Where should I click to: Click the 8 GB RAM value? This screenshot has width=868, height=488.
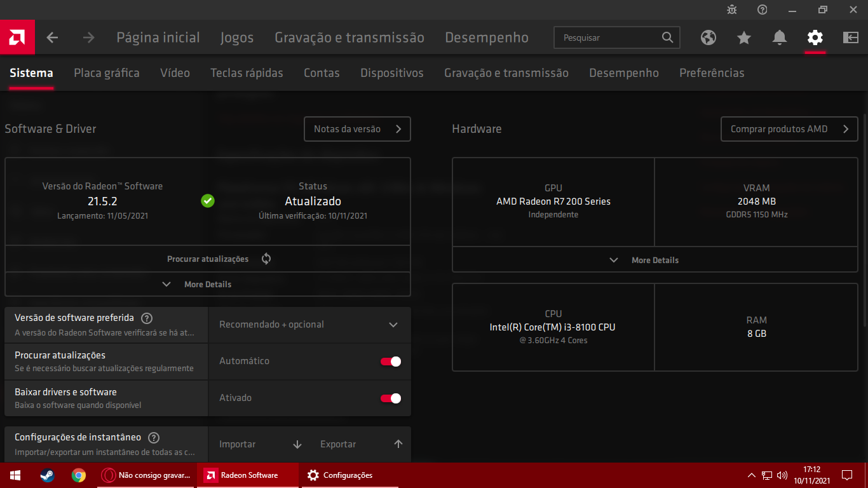(x=757, y=334)
